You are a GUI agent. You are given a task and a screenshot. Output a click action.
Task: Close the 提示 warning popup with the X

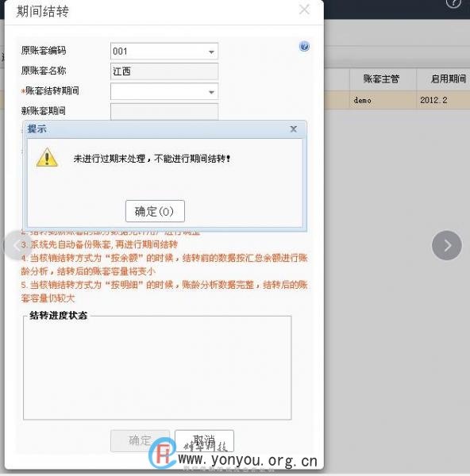pyautogui.click(x=294, y=129)
